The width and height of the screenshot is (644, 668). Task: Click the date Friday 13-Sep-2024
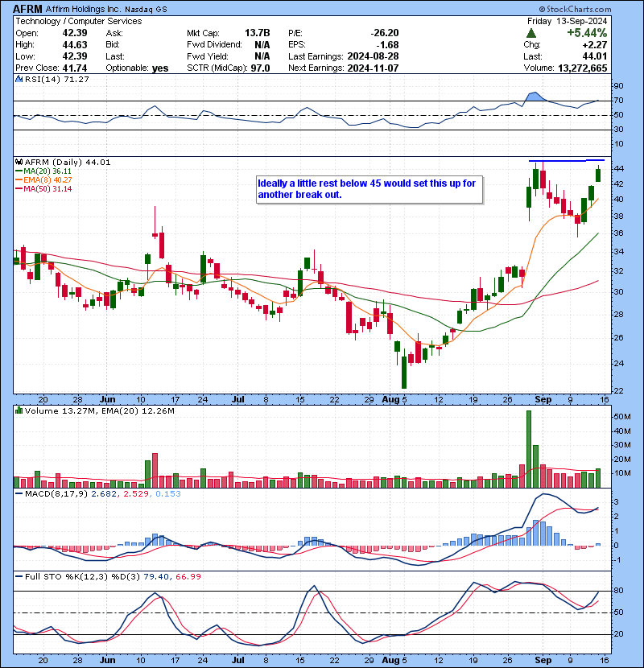[x=567, y=21]
